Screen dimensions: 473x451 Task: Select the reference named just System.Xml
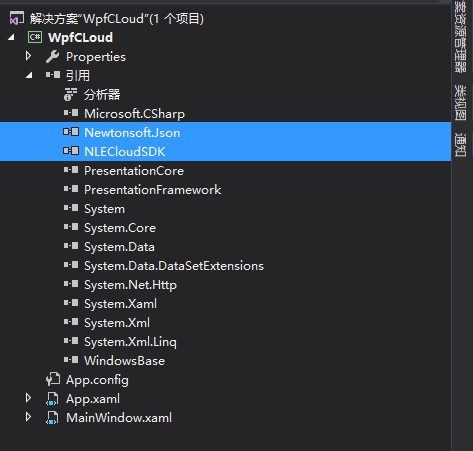(x=117, y=323)
